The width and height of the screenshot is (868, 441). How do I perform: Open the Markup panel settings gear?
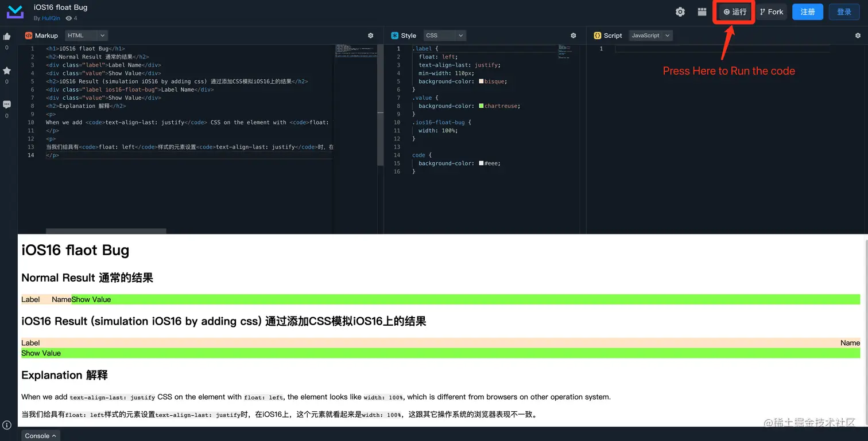pos(370,36)
